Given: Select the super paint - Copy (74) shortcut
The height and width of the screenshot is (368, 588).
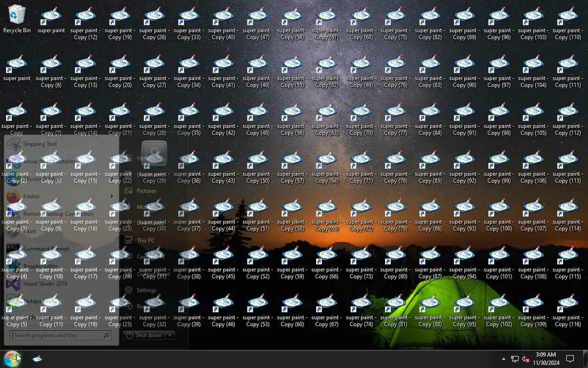Looking at the screenshot, I should 361,310.
